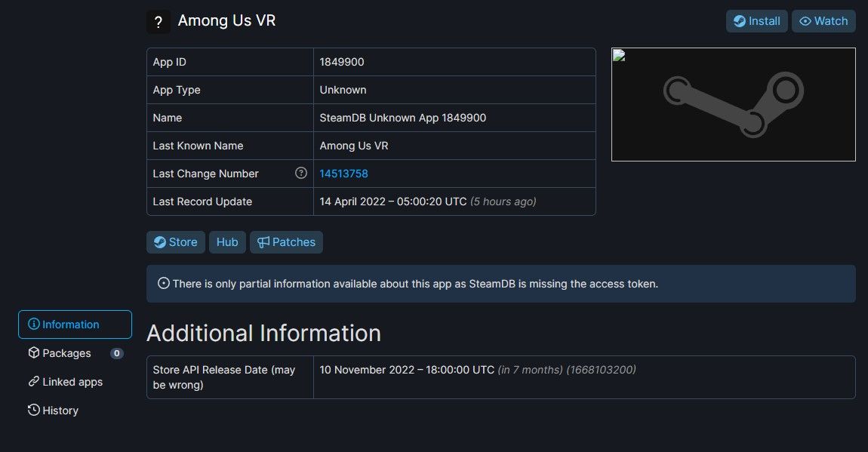This screenshot has width=868, height=452.
Task: Click the Steam logo placeholder image
Action: pyautogui.click(x=733, y=105)
